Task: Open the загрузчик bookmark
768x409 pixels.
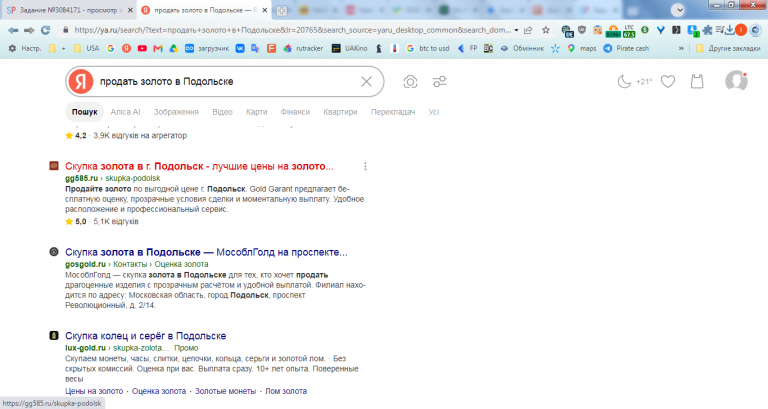Action: coord(207,48)
